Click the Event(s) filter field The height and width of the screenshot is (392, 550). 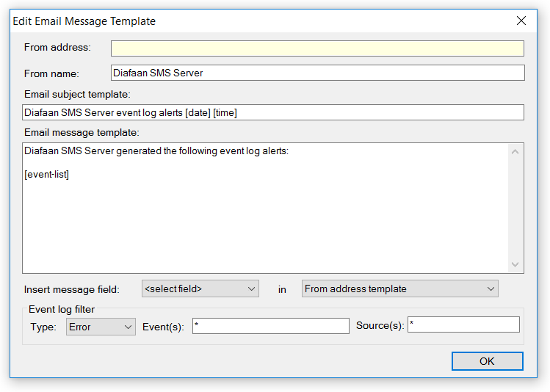pyautogui.click(x=271, y=326)
